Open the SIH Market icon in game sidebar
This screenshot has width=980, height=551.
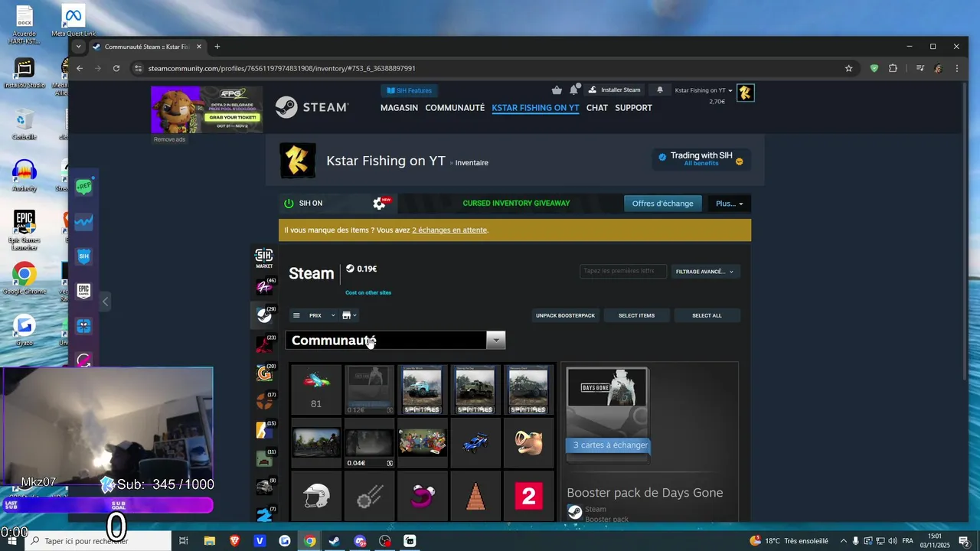click(x=263, y=258)
